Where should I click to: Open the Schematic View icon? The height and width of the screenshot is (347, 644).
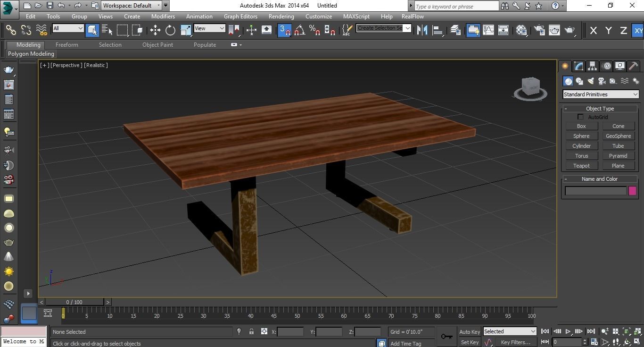click(504, 30)
